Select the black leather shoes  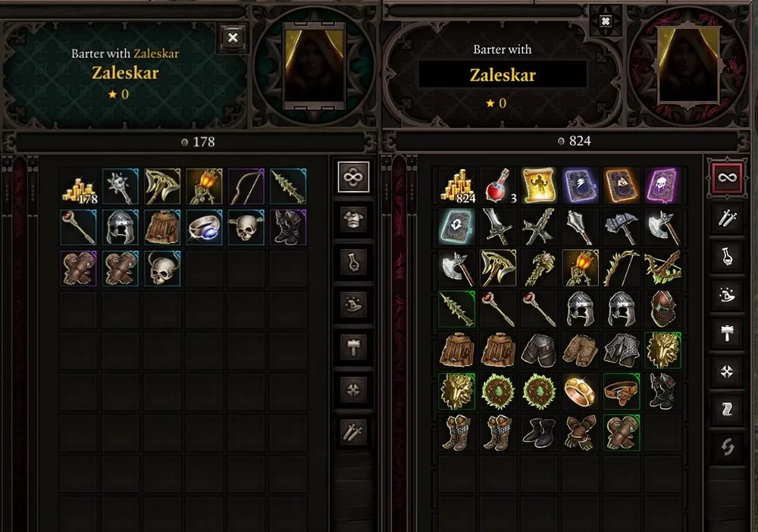pyautogui.click(x=538, y=432)
